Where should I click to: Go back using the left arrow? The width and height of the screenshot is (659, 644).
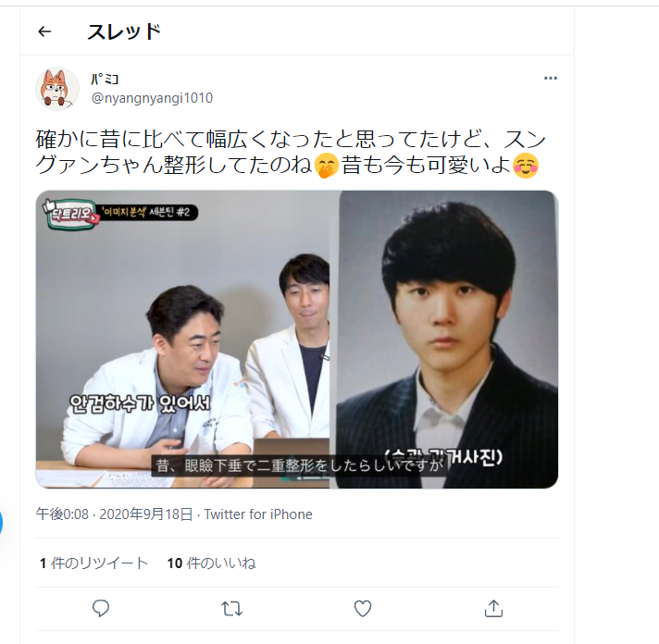pyautogui.click(x=44, y=31)
